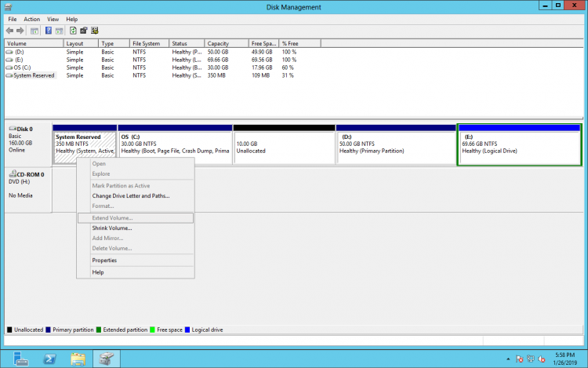Click the Primary partition legend swatch
Image resolution: width=588 pixels, height=368 pixels.
(48, 330)
